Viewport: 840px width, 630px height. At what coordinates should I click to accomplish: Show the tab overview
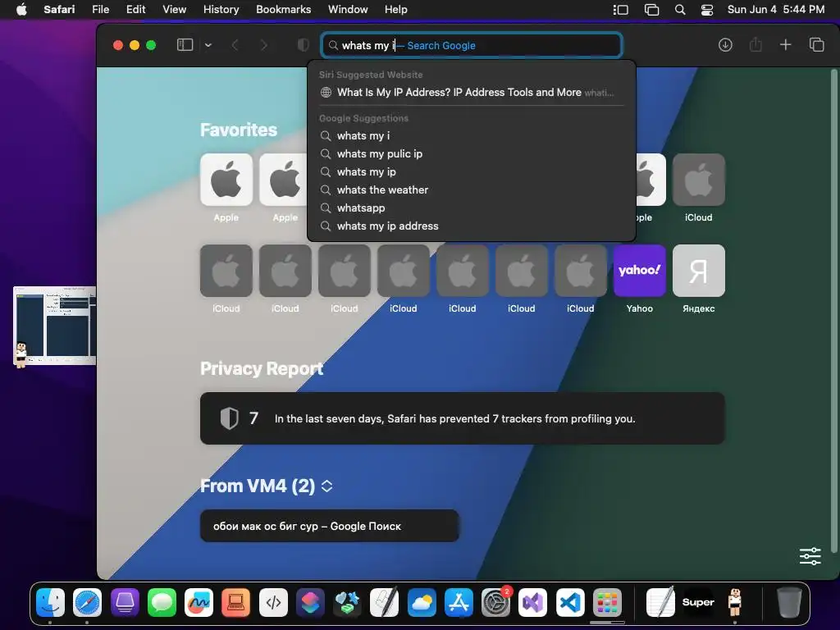point(816,45)
